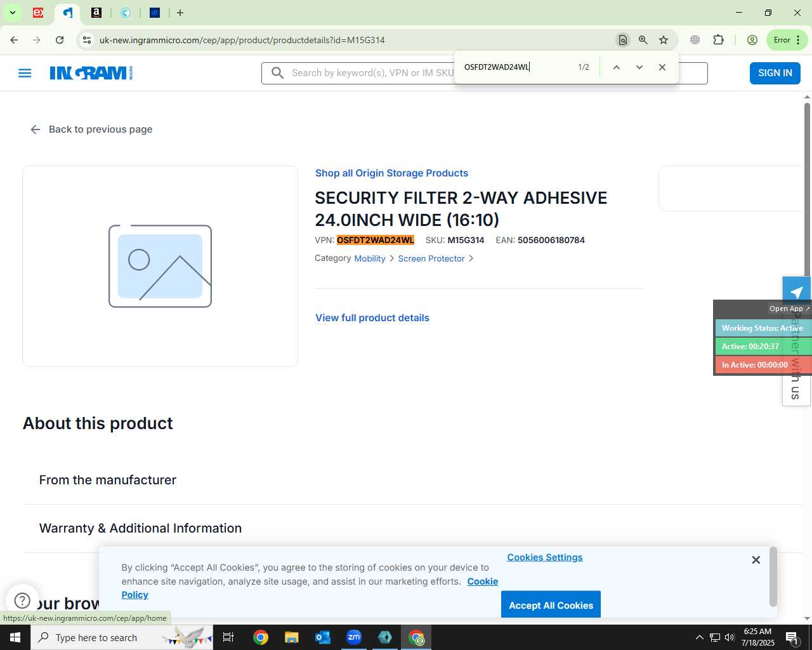Click the page vertical scrollbar
Viewport: 812px width, 650px height.
(807, 190)
